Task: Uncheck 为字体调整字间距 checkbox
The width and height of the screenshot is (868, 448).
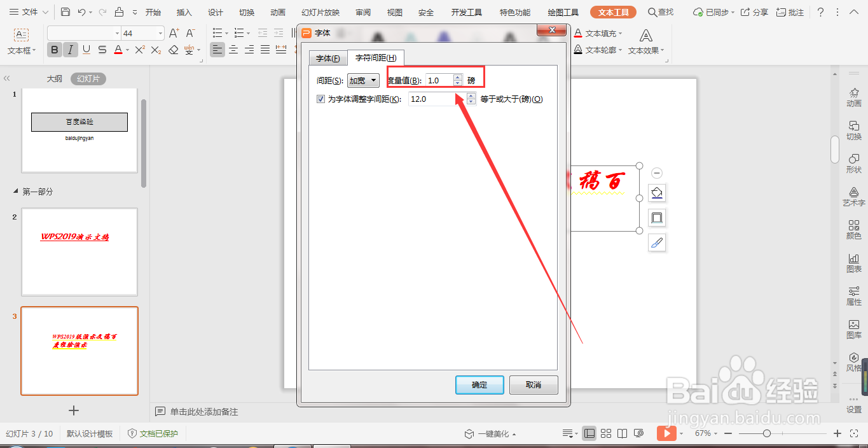Action: [320, 99]
